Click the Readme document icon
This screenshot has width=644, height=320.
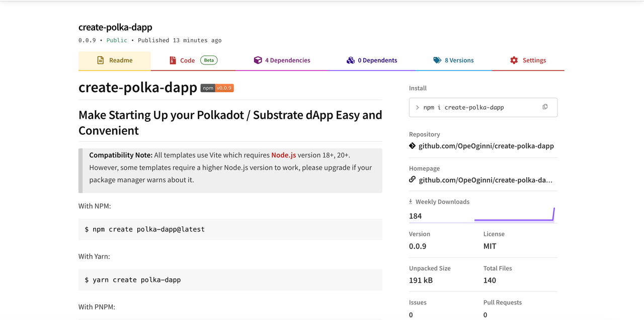click(100, 60)
